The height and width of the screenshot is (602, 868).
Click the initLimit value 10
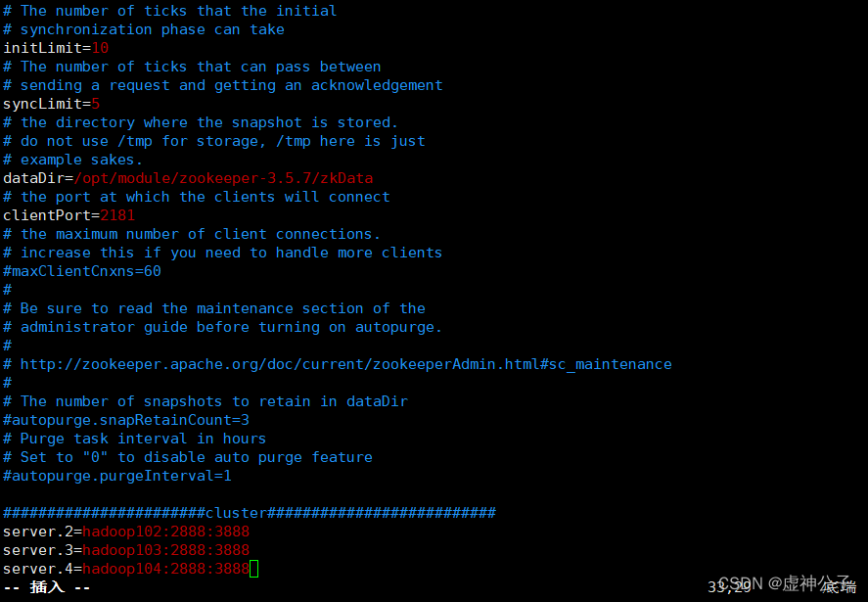100,48
